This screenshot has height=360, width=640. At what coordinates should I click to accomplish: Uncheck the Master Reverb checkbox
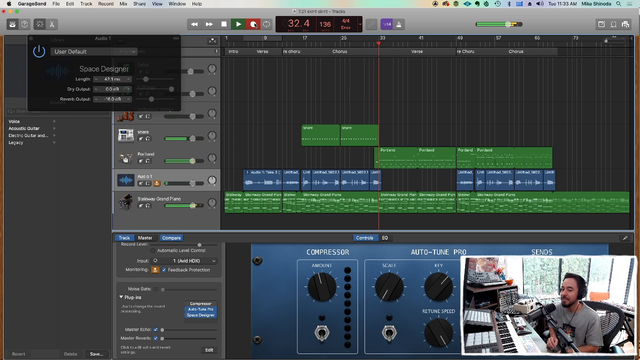pos(156,338)
